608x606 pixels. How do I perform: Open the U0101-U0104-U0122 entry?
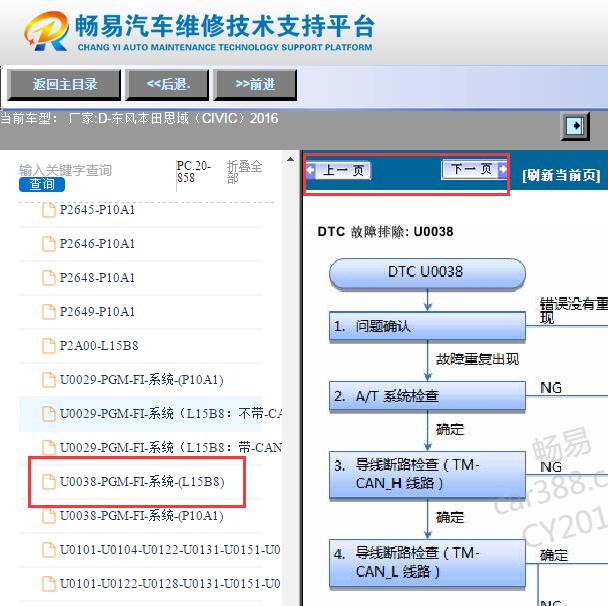click(x=169, y=550)
